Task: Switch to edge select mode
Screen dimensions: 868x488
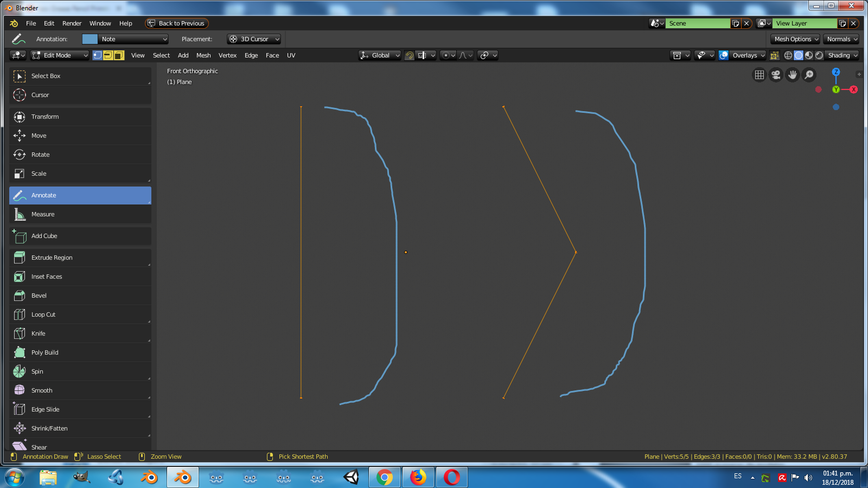Action: tap(108, 55)
